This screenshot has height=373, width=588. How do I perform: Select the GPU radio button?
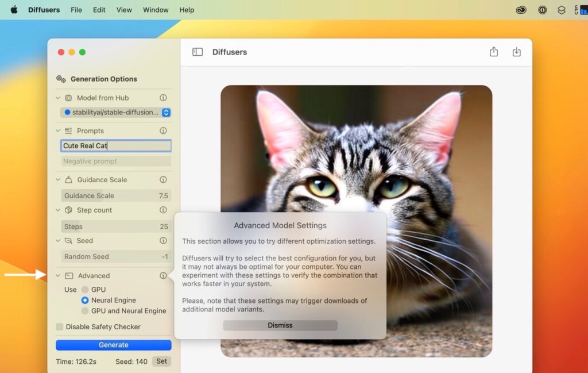(85, 290)
